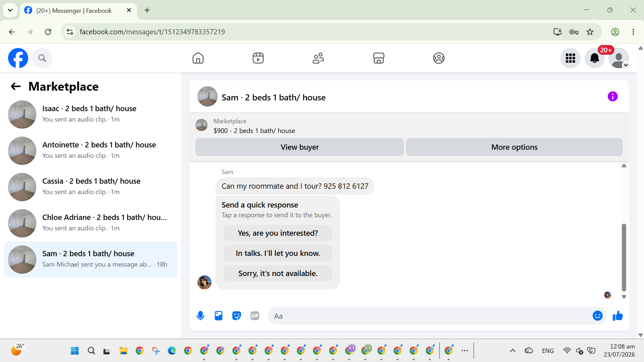The image size is (644, 362).
Task: Open the Groups icon in top navigation
Action: coord(439,58)
